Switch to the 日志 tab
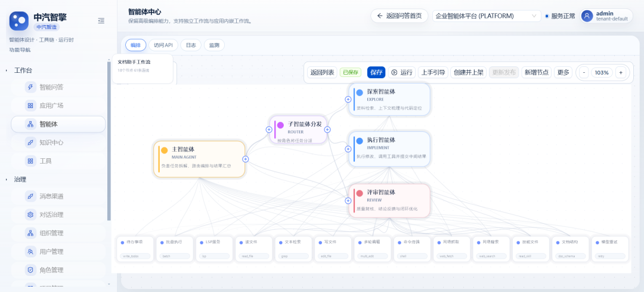The width and height of the screenshot is (644, 292). [x=190, y=45]
